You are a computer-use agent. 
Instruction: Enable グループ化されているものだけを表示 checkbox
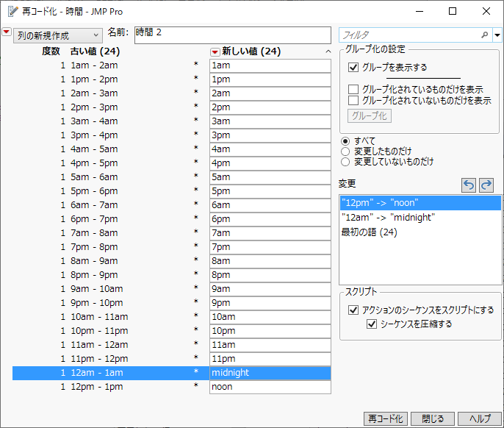pos(353,90)
